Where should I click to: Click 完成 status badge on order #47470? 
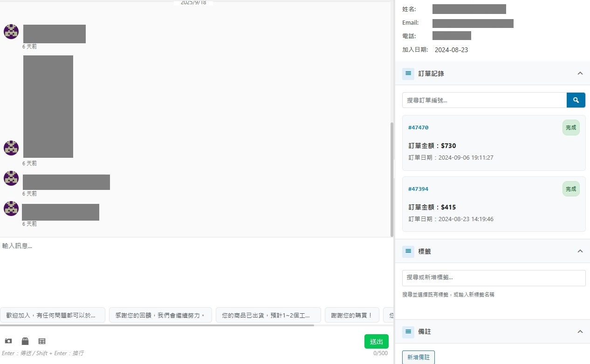[571, 128]
